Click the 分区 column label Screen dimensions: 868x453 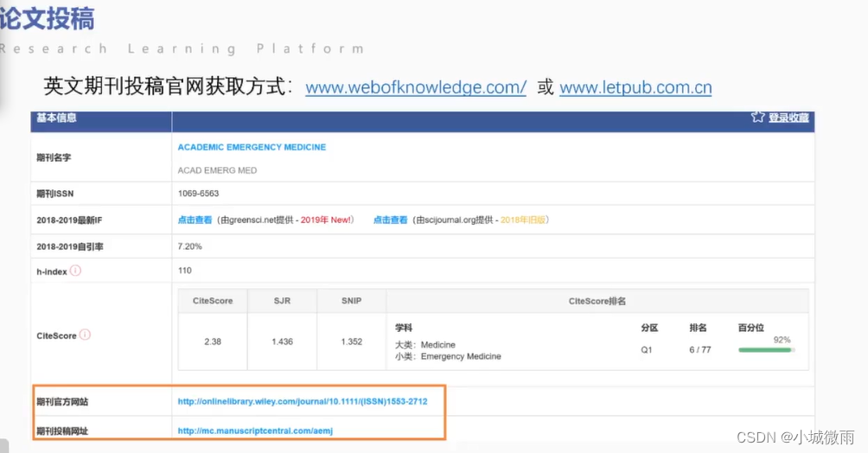click(x=649, y=328)
